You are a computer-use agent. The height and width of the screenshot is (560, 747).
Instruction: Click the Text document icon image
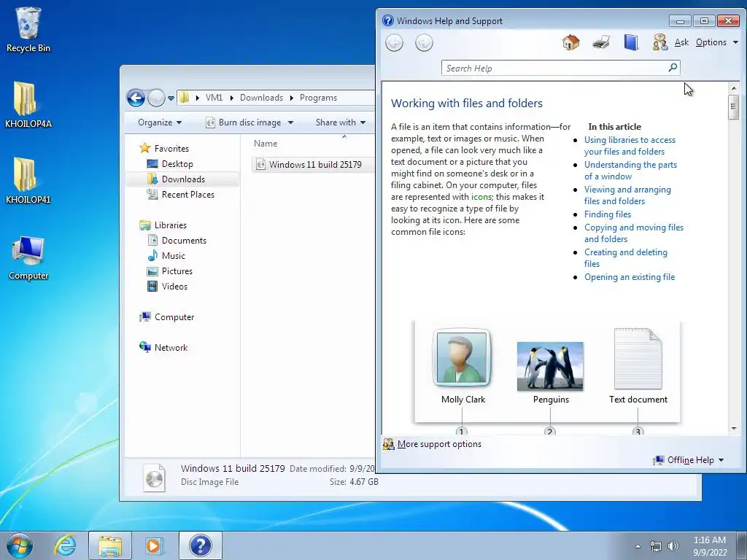point(638,359)
